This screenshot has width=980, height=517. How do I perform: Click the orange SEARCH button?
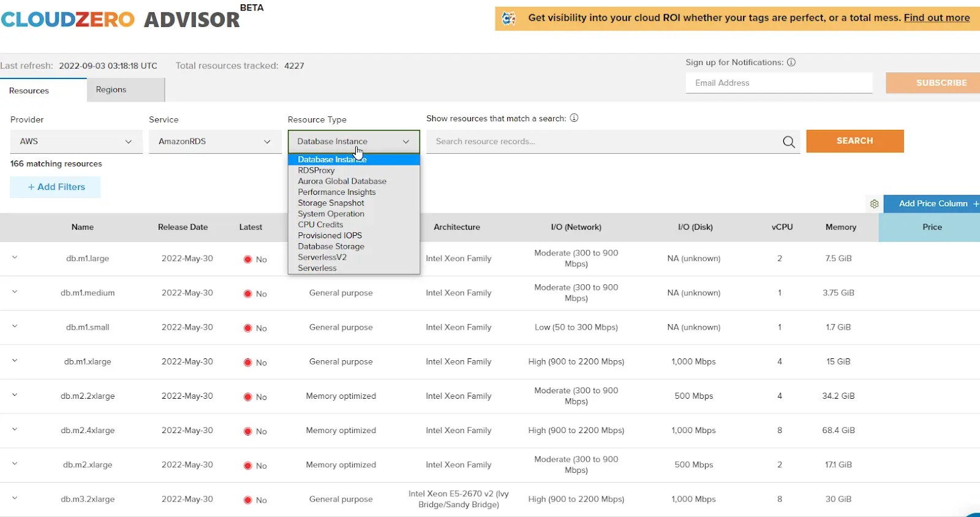coord(855,141)
